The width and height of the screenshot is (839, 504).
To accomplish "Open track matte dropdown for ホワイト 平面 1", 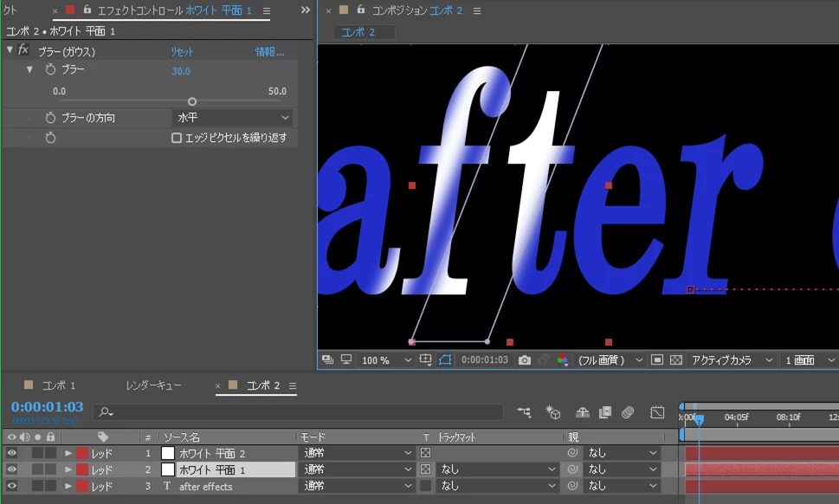I will [498, 469].
